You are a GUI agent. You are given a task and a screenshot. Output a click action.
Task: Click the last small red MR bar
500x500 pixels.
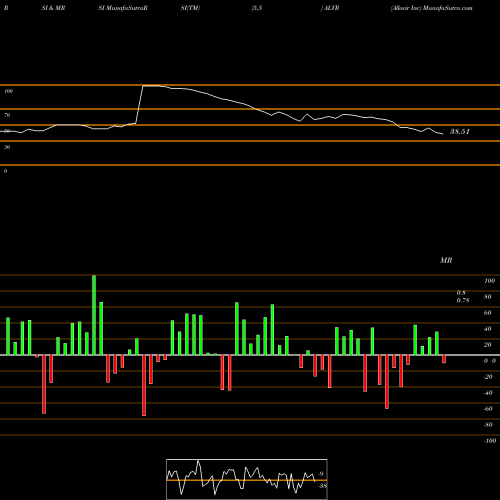point(444,359)
